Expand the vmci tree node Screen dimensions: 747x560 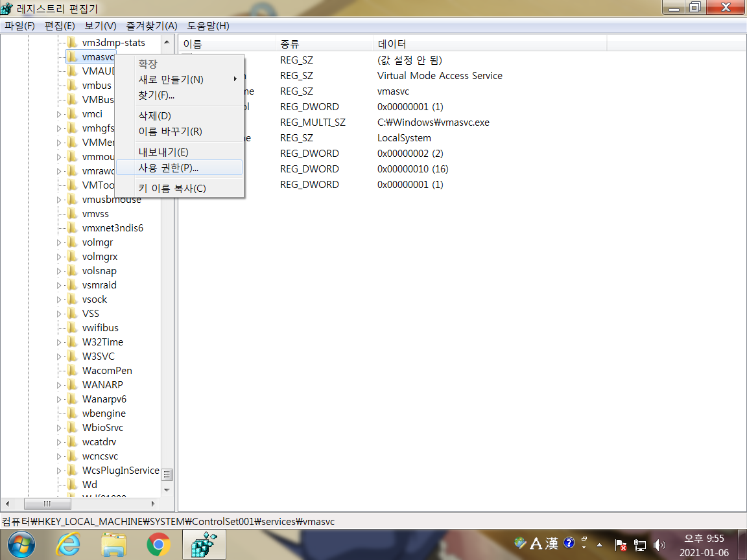coord(59,114)
